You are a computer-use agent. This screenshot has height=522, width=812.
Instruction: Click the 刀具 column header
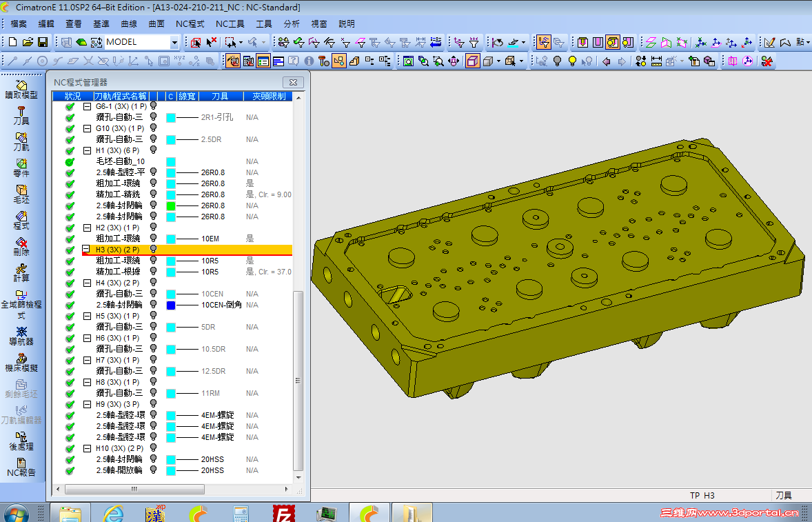tap(220, 97)
